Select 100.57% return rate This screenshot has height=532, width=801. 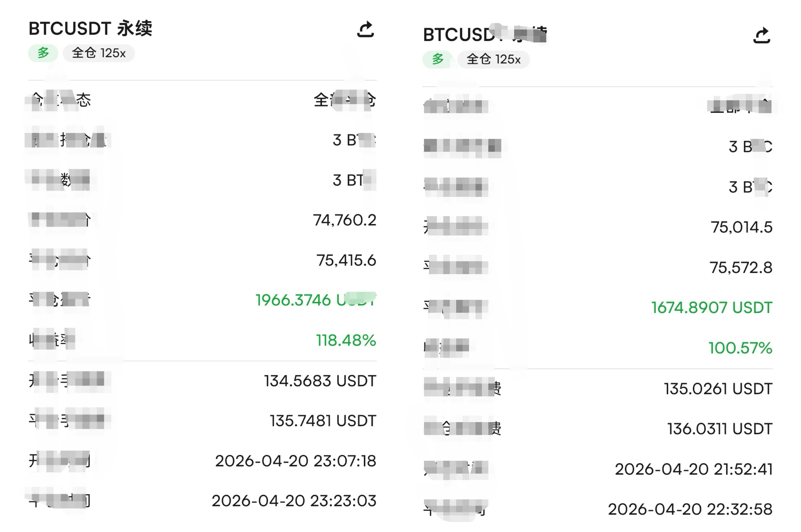tap(741, 348)
